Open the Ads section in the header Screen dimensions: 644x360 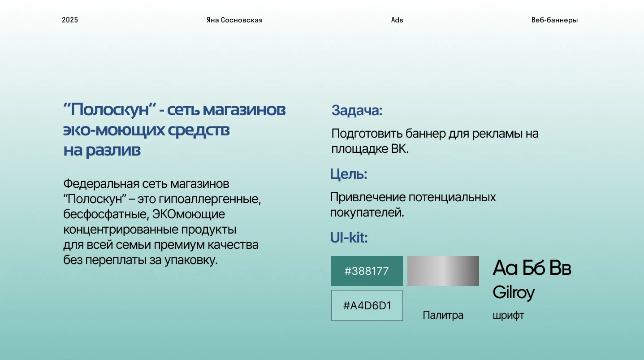[x=397, y=20]
